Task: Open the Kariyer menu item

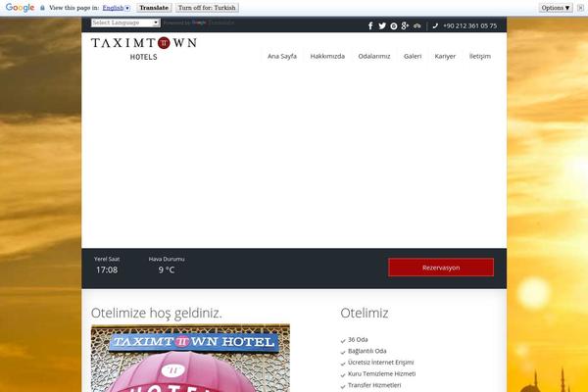Action: tap(445, 56)
